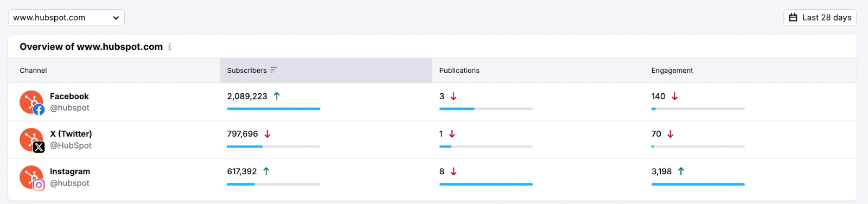The width and height of the screenshot is (868, 204).
Task: Open the Instagram channel name
Action: [x=70, y=171]
